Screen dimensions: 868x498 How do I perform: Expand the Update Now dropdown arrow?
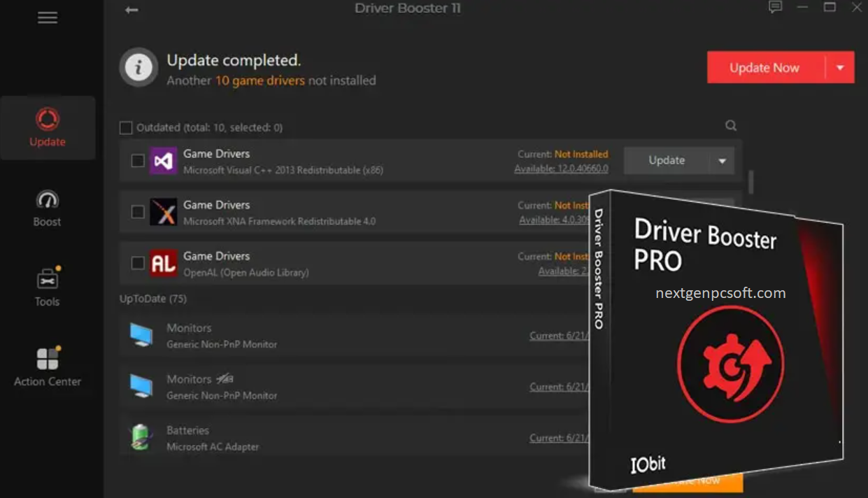tap(839, 66)
